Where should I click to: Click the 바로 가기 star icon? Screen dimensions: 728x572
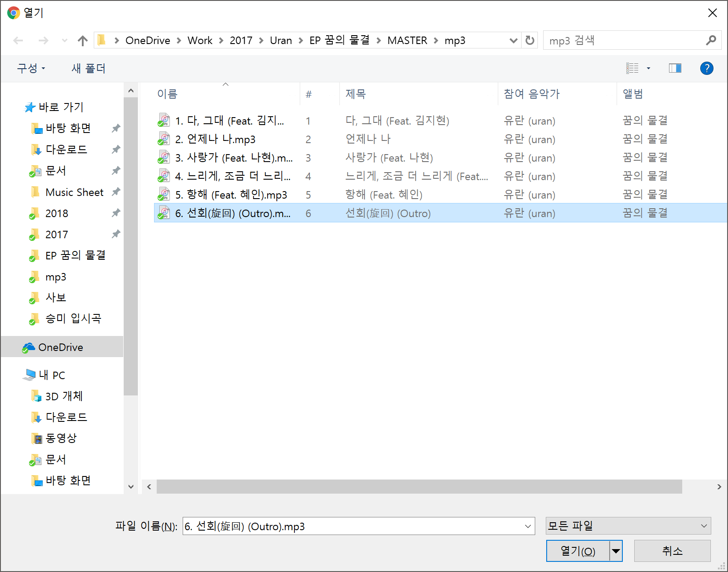[29, 107]
